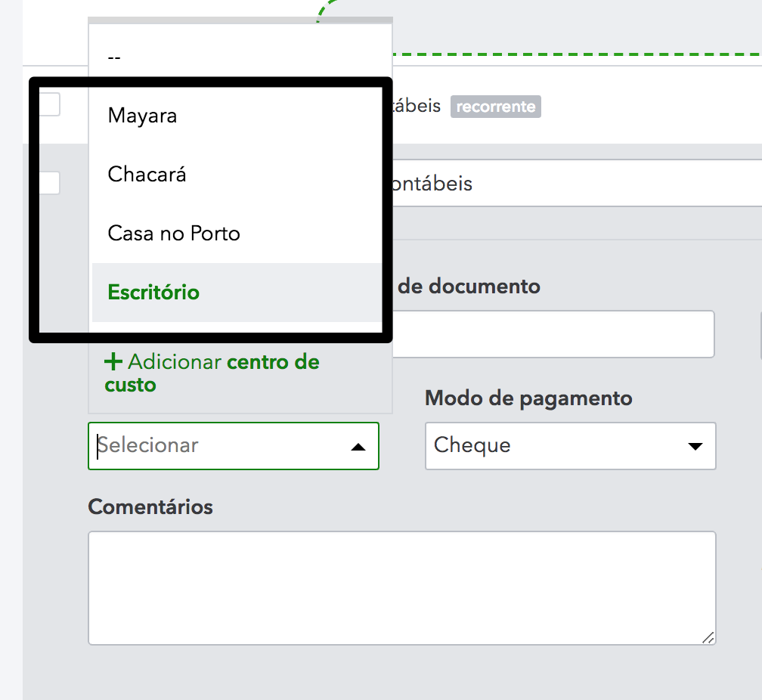Image resolution: width=762 pixels, height=700 pixels.
Task: Click the Modo de pagamento label
Action: pyautogui.click(x=528, y=398)
